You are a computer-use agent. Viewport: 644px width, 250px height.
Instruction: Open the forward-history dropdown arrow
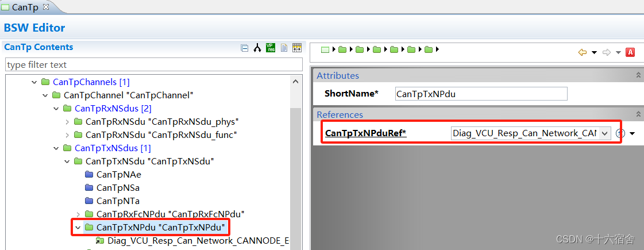pyautogui.click(x=618, y=53)
